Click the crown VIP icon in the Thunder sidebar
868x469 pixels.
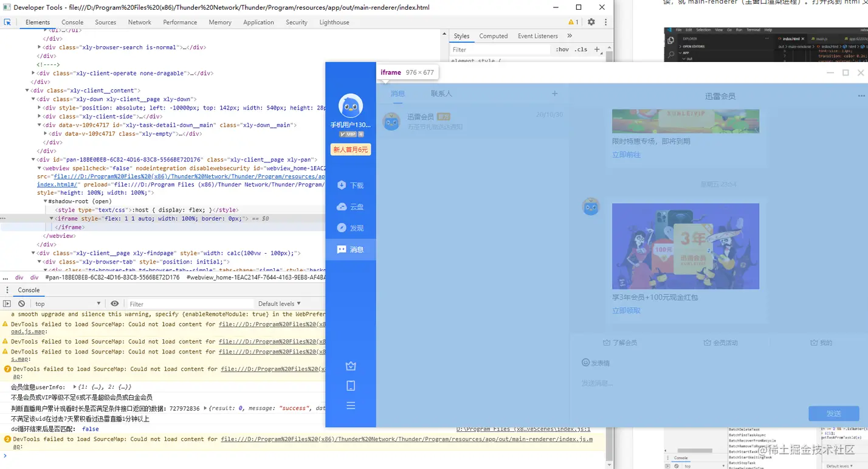pos(351,366)
